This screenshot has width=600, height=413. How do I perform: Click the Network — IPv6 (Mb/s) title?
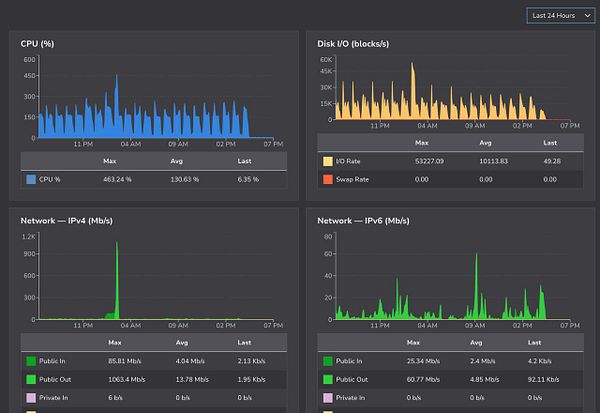[x=363, y=221]
